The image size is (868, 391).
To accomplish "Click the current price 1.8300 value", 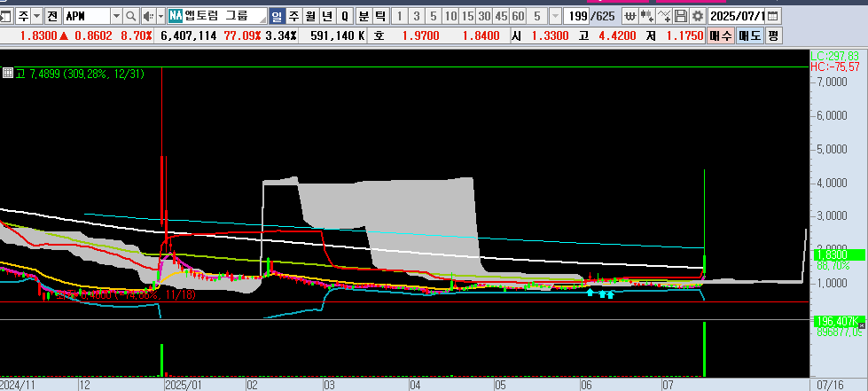I will (39, 36).
